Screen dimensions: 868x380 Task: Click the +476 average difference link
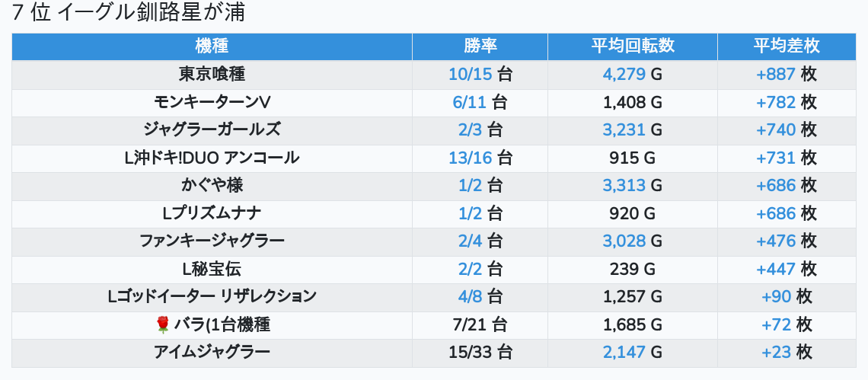775,241
